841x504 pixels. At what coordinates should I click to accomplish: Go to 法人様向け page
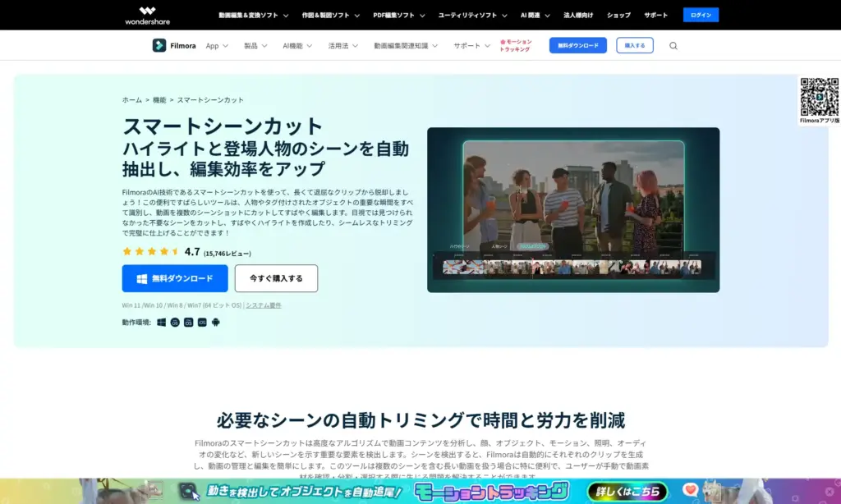coord(578,16)
